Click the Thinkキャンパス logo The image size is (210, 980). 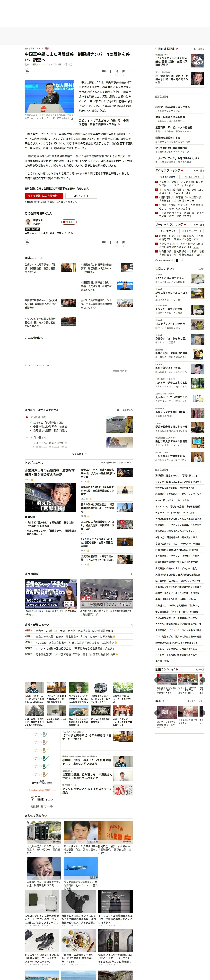click(42, 799)
